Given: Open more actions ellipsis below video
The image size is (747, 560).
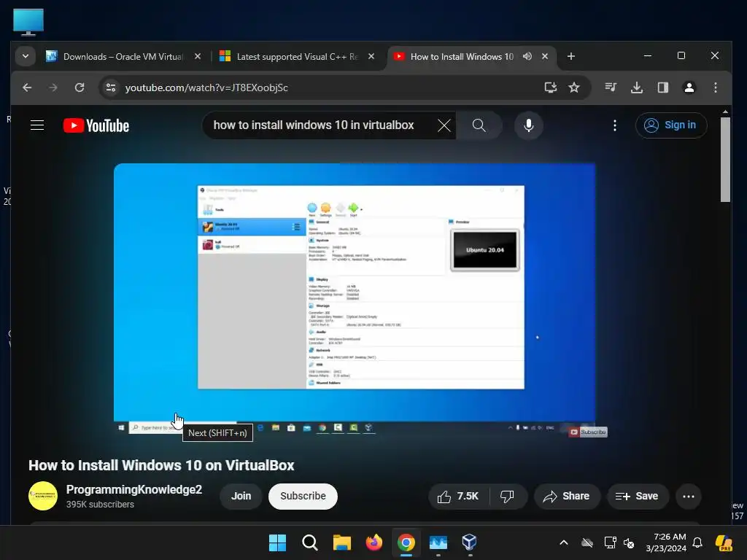Looking at the screenshot, I should (689, 497).
